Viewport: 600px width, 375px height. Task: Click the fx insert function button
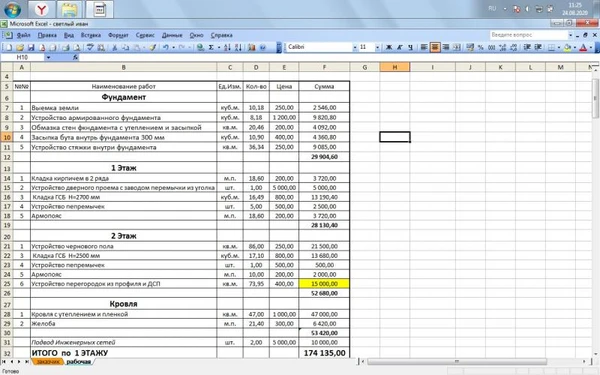point(75,57)
